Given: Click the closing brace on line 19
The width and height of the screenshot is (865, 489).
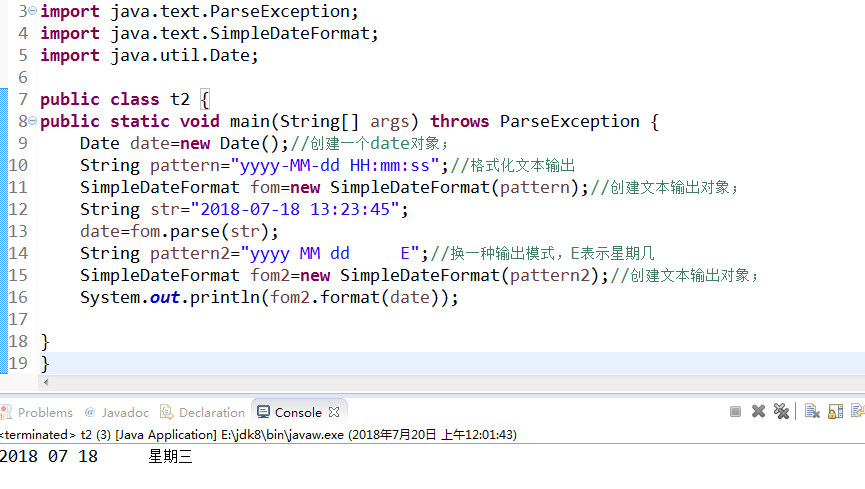Looking at the screenshot, I should point(45,363).
